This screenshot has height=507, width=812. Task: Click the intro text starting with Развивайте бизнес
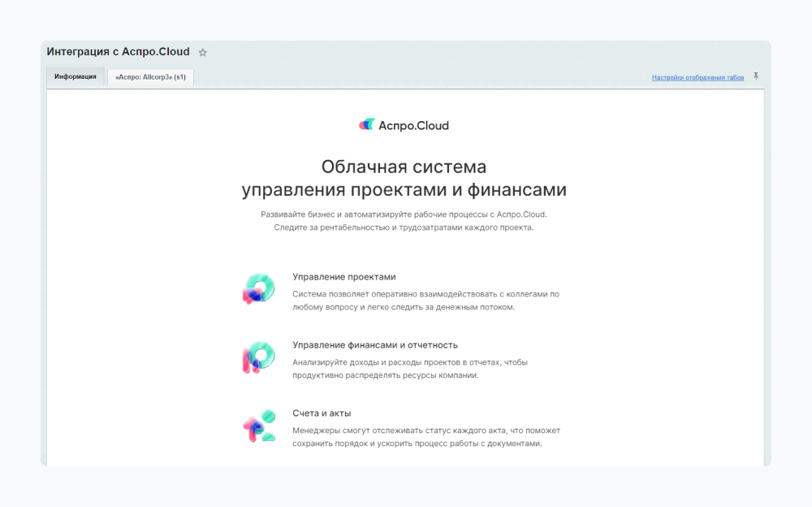click(x=404, y=215)
